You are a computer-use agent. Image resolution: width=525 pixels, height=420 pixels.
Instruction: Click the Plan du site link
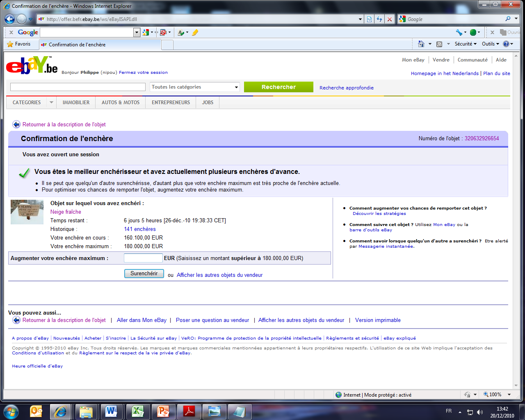click(497, 73)
